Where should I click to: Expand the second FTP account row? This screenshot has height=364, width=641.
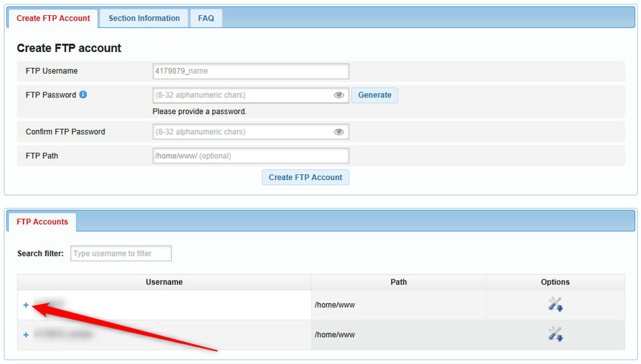point(26,335)
